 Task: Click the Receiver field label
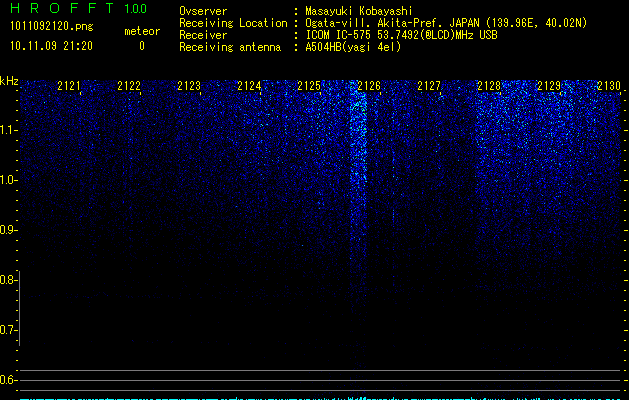point(203,35)
